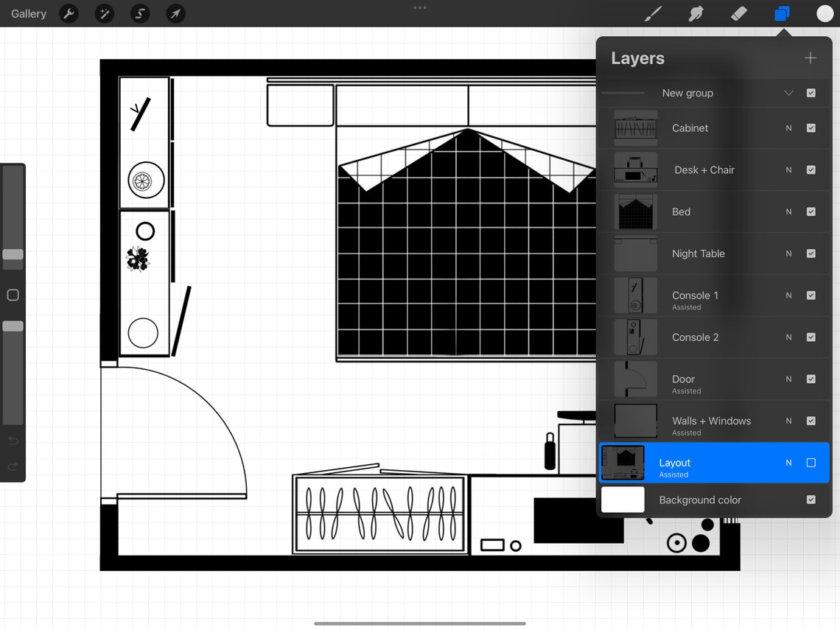Open the Layers panel icon

782,13
